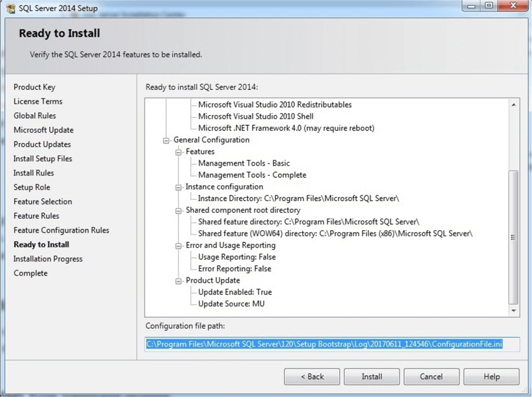Select Management Tools - Basic item
The width and height of the screenshot is (532, 397).
244,163
